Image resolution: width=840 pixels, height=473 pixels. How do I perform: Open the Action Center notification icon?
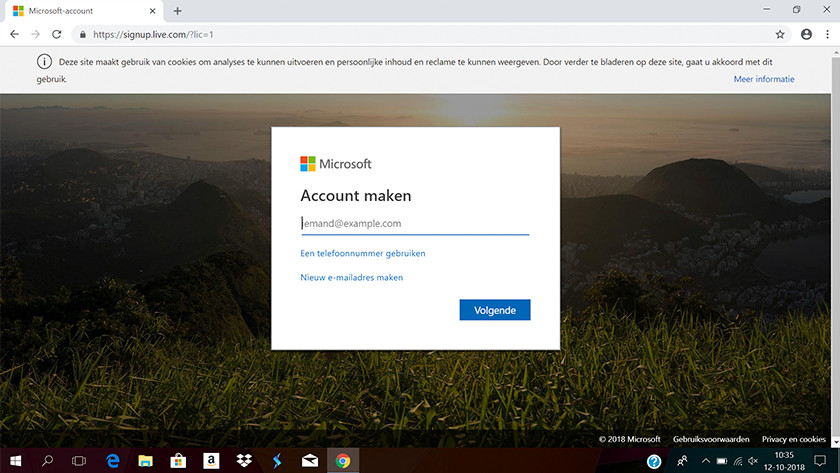tap(820, 461)
